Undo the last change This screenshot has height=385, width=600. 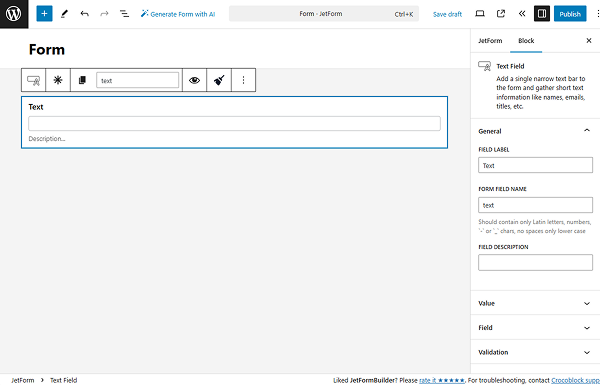pos(85,14)
